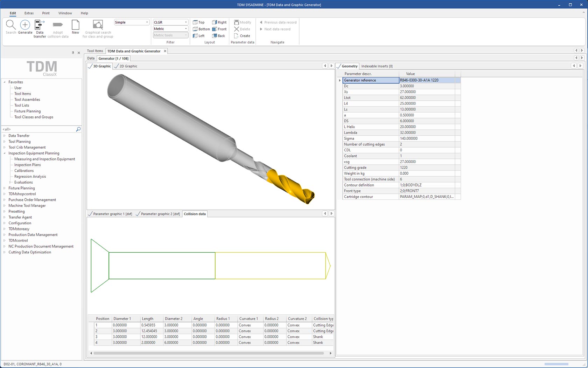Close the TDM Data and Graphic Generator tab

click(165, 51)
